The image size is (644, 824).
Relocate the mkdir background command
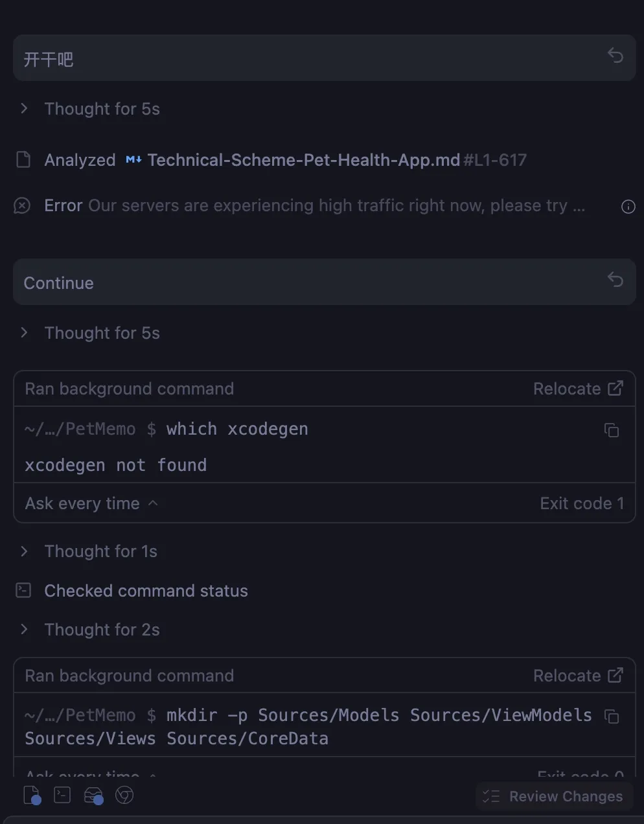click(578, 676)
